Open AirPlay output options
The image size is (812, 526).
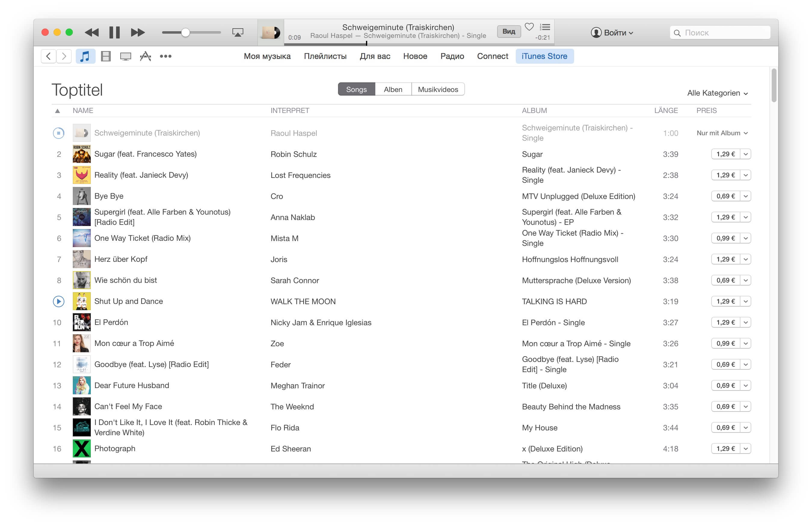click(x=238, y=32)
